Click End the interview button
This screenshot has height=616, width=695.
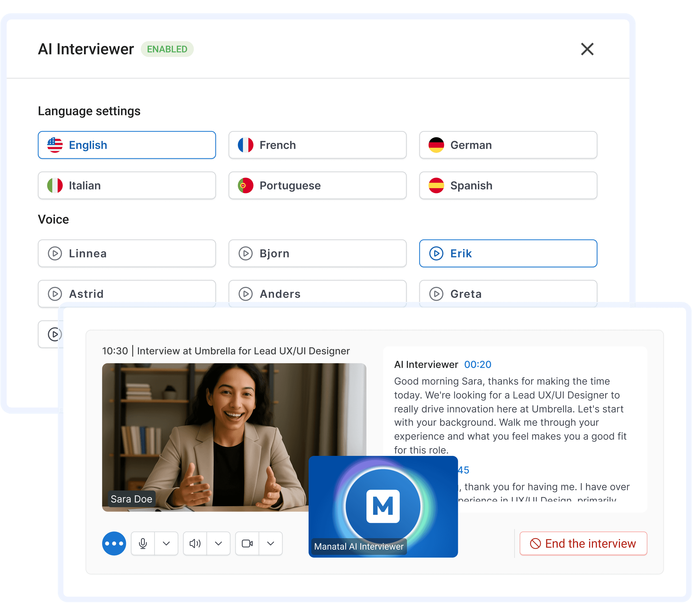[583, 544]
